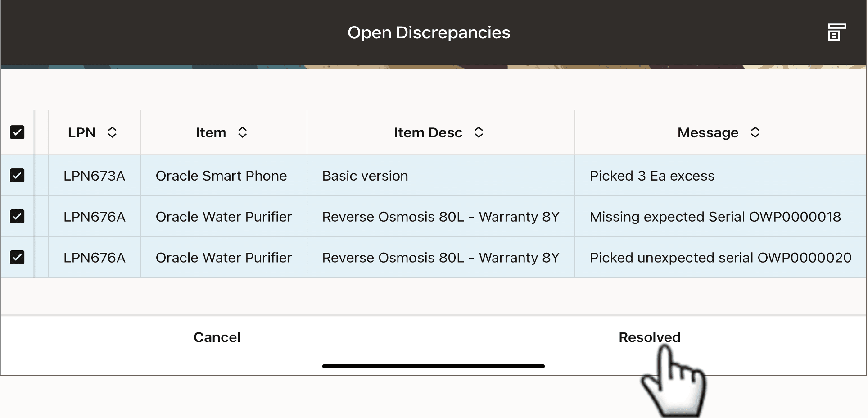This screenshot has height=418, width=868.
Task: Click the Open Discrepancies title
Action: (x=429, y=32)
